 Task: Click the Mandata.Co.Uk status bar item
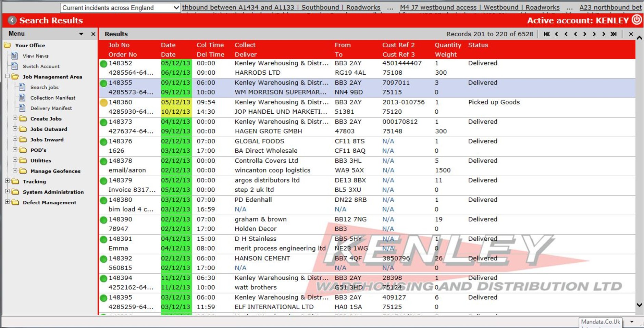600,322
